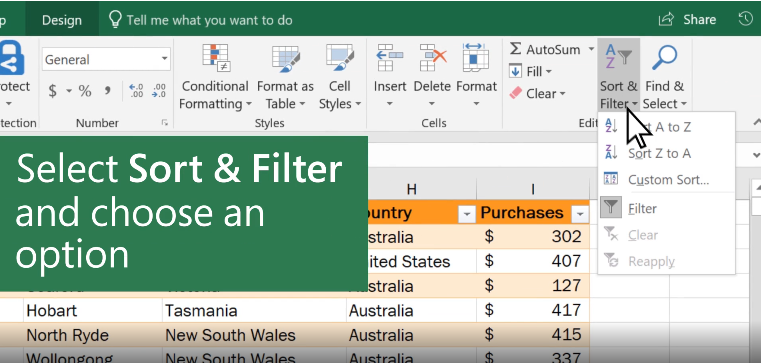The image size is (761, 363).
Task: Select the Tasmania cell
Action: (x=254, y=311)
